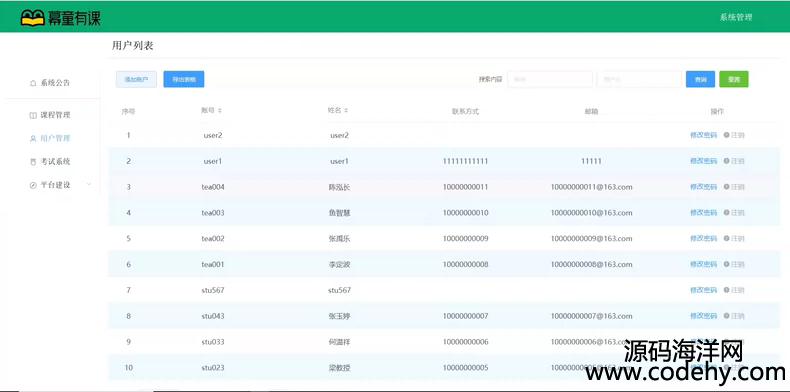The image size is (790, 392).
Task: Open 系统管理 in the top header
Action: click(x=736, y=17)
